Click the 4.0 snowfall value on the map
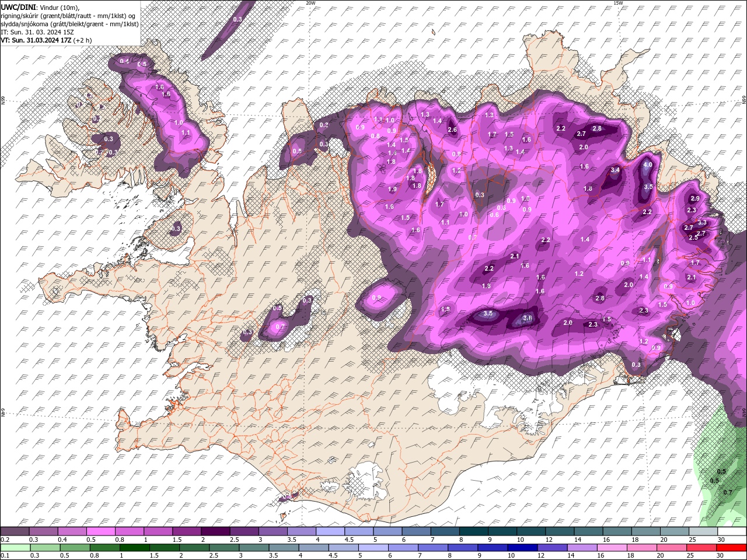 [x=647, y=165]
